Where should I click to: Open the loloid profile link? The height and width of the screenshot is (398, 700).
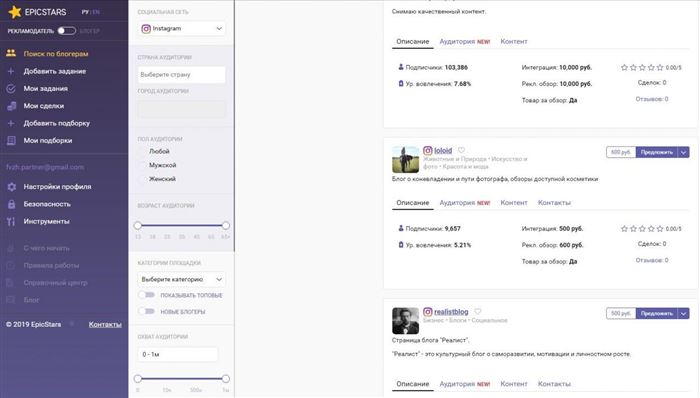tap(443, 150)
